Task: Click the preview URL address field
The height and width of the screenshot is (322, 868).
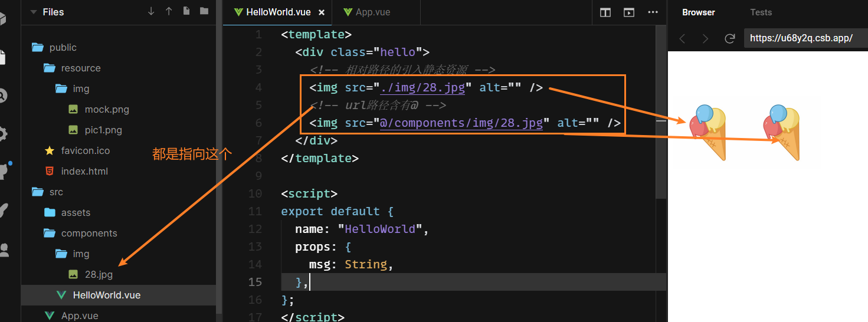Action: coord(805,38)
